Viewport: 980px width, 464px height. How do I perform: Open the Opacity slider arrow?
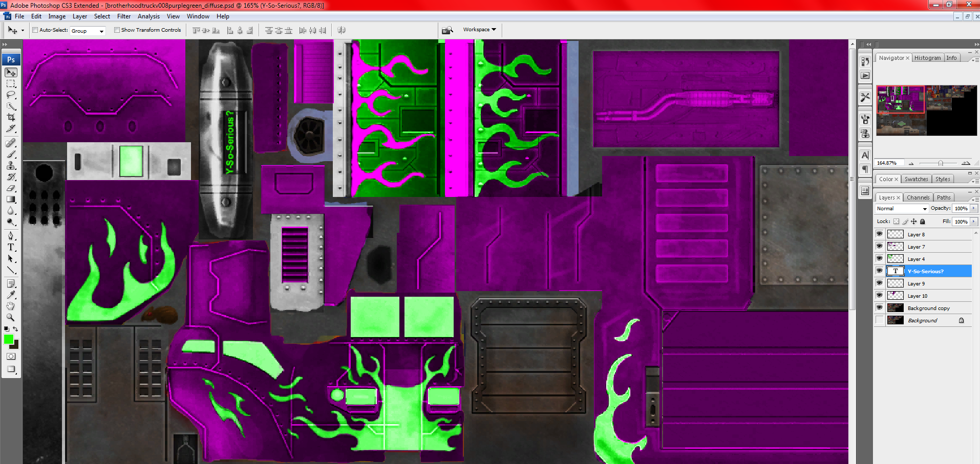click(974, 208)
